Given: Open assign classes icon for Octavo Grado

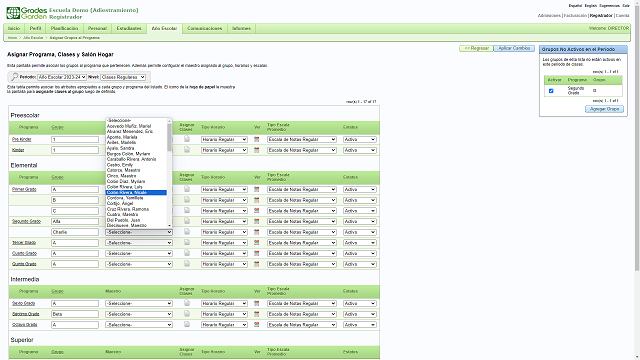Looking at the screenshot, I should (x=187, y=324).
